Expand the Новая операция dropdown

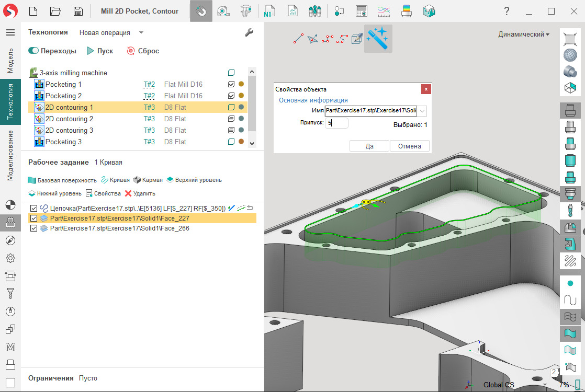pyautogui.click(x=141, y=32)
